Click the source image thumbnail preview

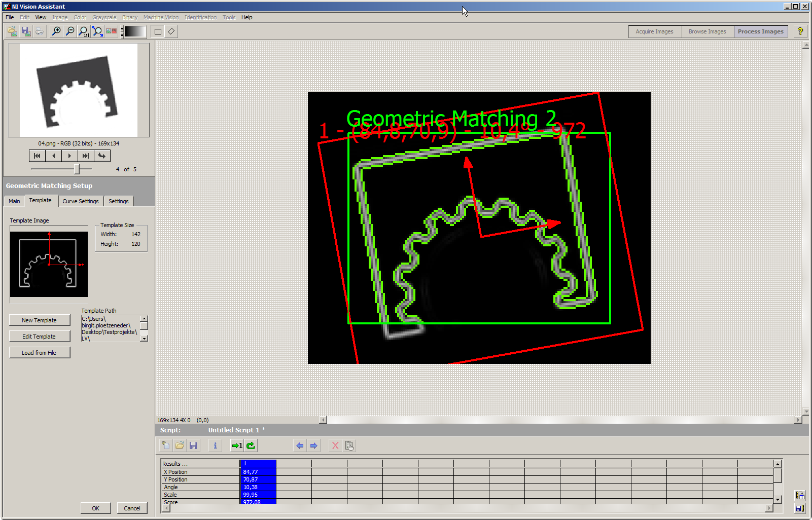79,90
